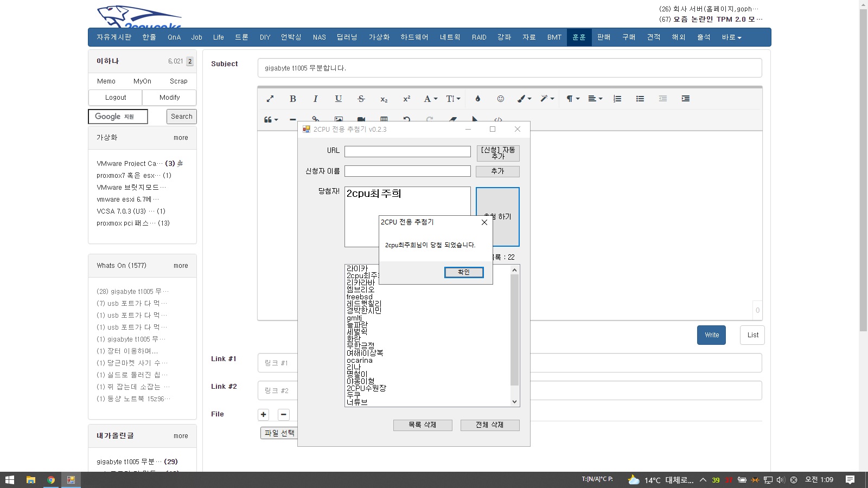This screenshot has width=868, height=488.
Task: Click the applicant list scroll down arrow
Action: (515, 402)
